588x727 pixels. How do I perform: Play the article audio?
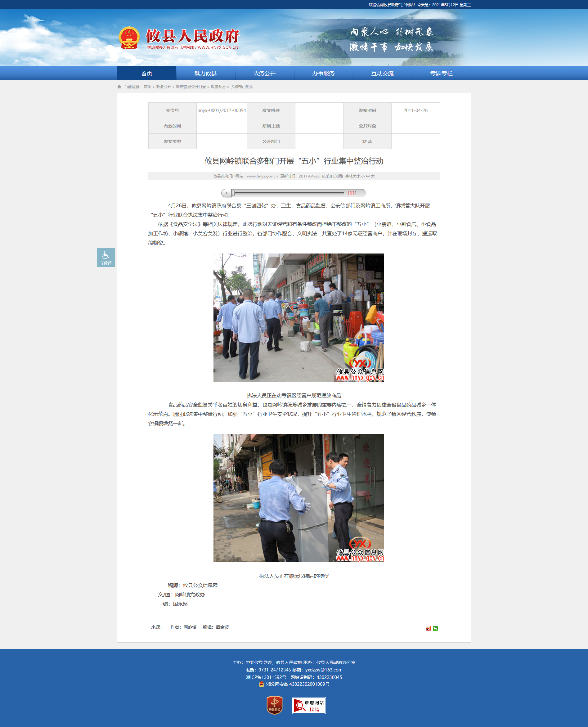coord(227,193)
